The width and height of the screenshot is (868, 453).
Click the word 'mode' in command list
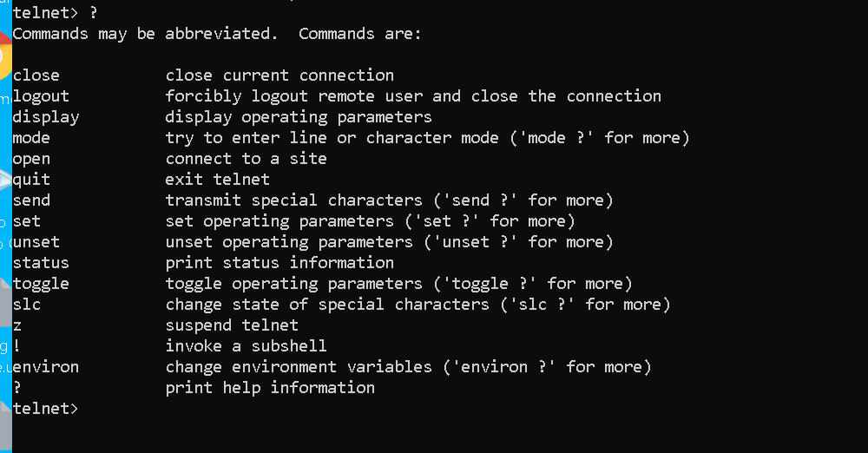pos(31,138)
